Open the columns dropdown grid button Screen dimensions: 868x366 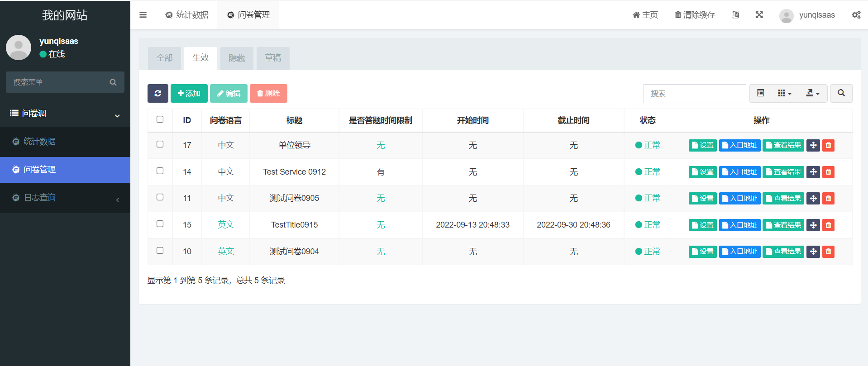tap(785, 93)
